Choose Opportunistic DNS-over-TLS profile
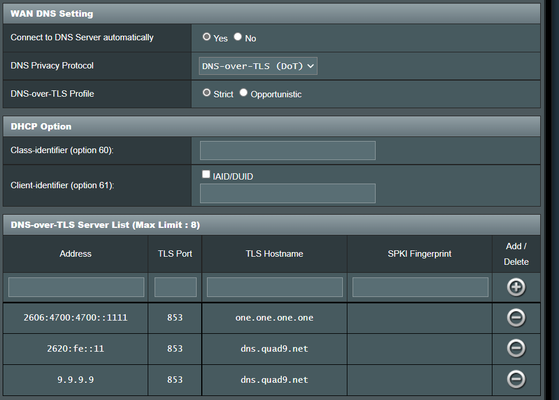 pyautogui.click(x=243, y=93)
